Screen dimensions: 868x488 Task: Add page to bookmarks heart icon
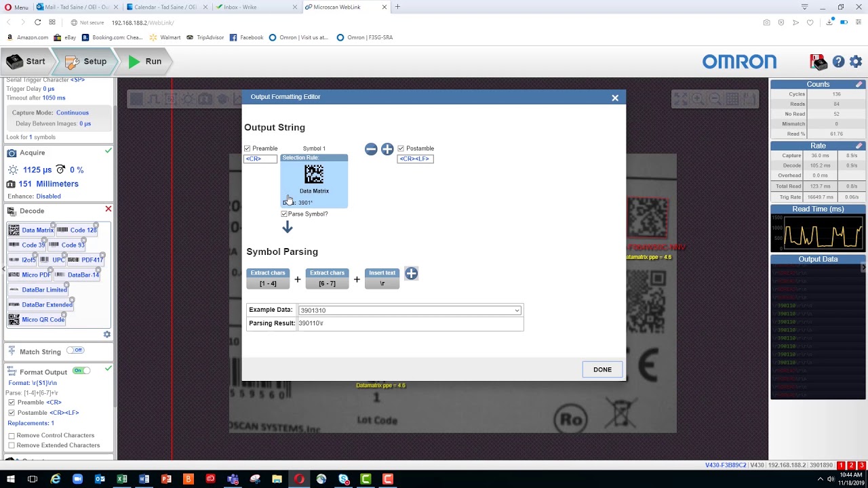[810, 22]
